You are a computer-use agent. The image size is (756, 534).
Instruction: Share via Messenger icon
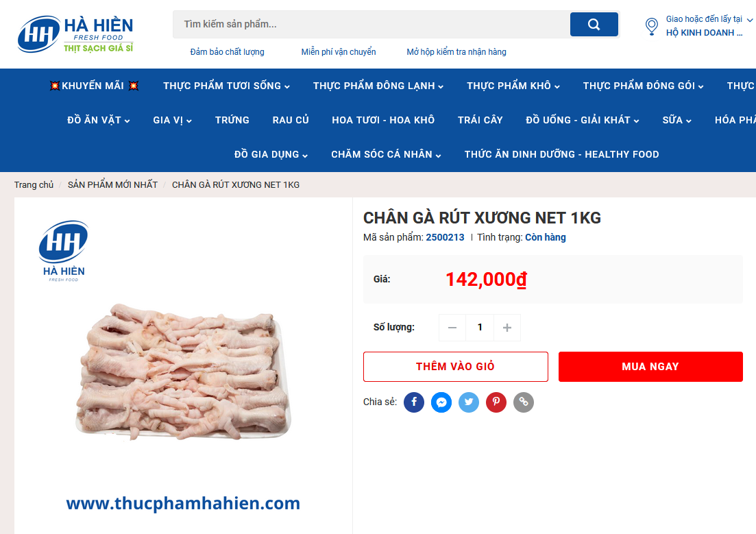coord(441,402)
